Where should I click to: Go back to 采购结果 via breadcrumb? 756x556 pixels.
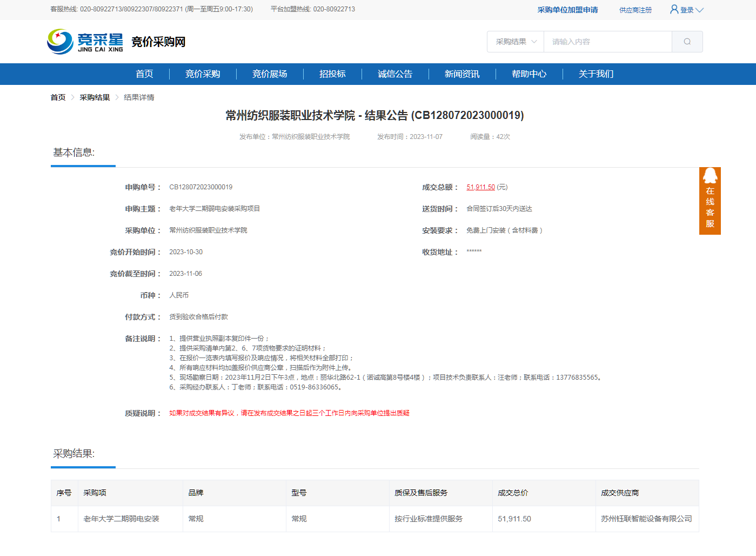tap(95, 97)
